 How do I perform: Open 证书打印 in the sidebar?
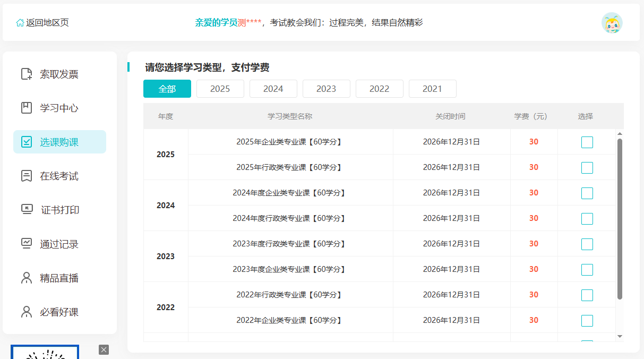click(x=59, y=210)
